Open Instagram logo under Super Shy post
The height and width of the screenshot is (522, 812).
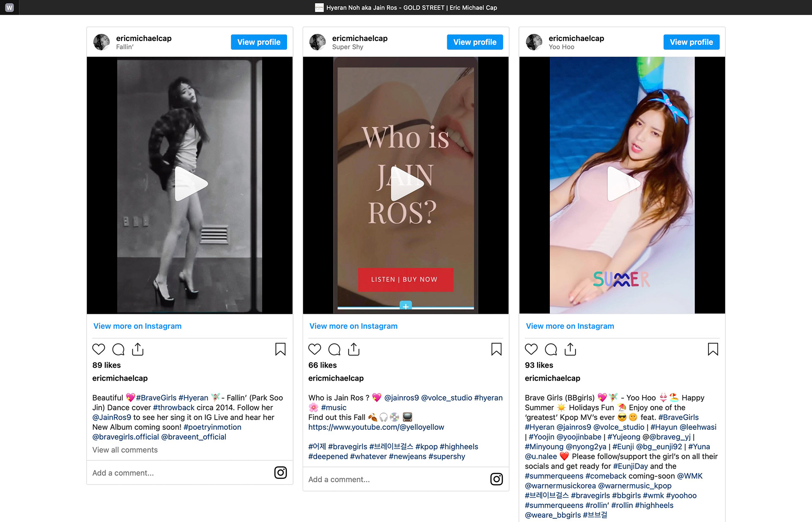coord(497,479)
